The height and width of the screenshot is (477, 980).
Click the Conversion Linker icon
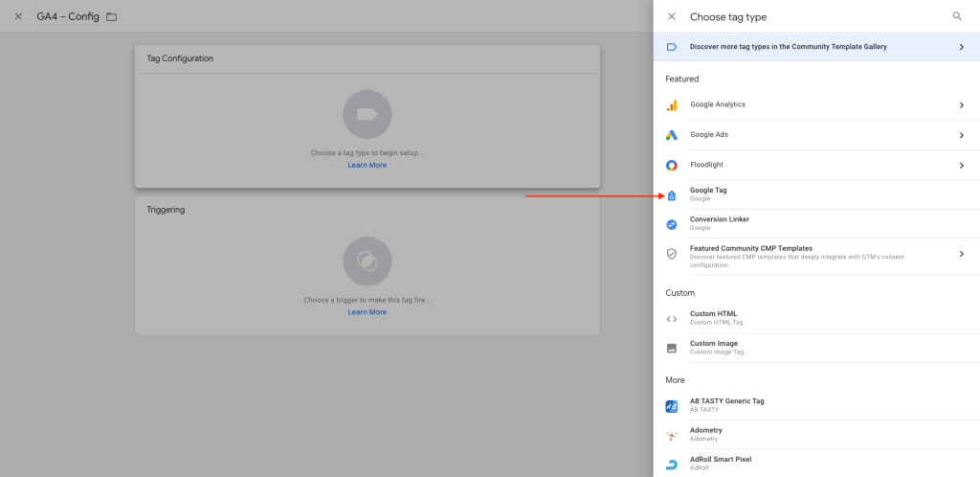tap(672, 224)
